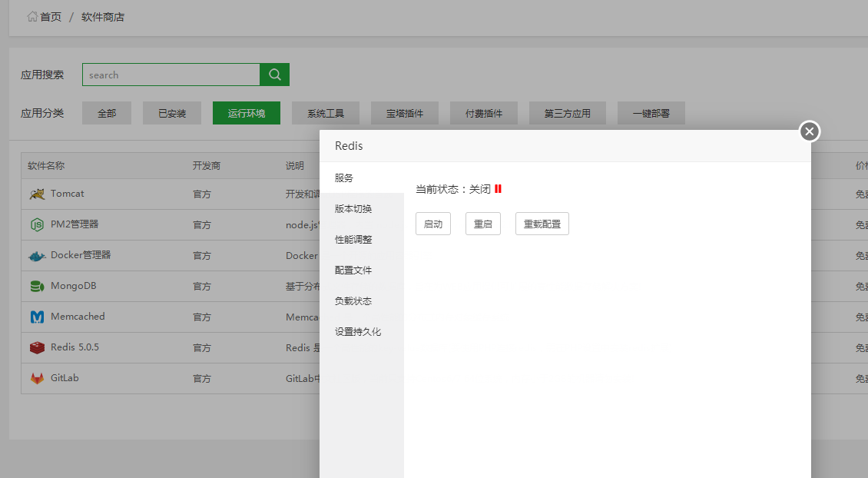Select the 系统工具 category
This screenshot has width=868, height=478.
pyautogui.click(x=326, y=113)
